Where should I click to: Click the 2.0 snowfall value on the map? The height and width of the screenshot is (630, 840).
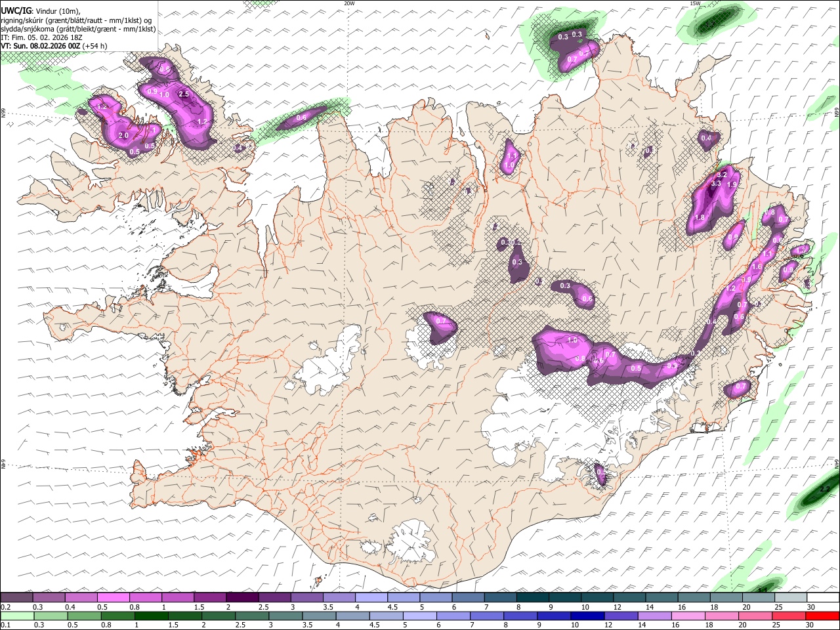123,136
